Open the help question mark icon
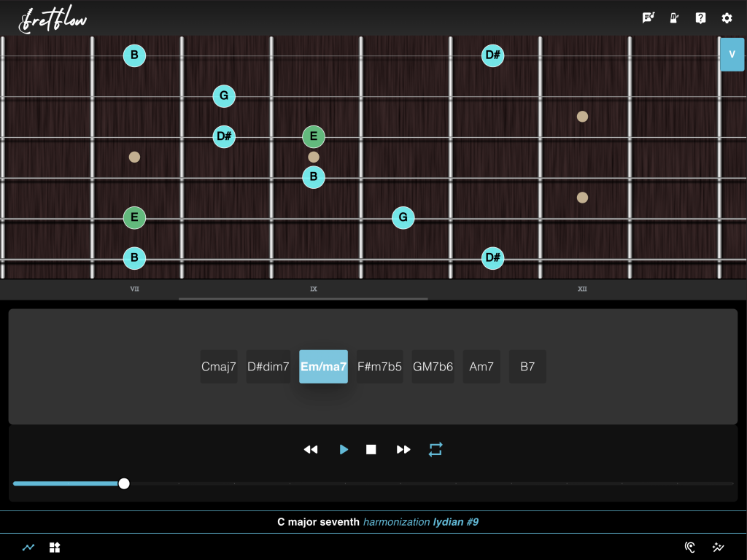Viewport: 747px width, 560px height. click(x=700, y=18)
